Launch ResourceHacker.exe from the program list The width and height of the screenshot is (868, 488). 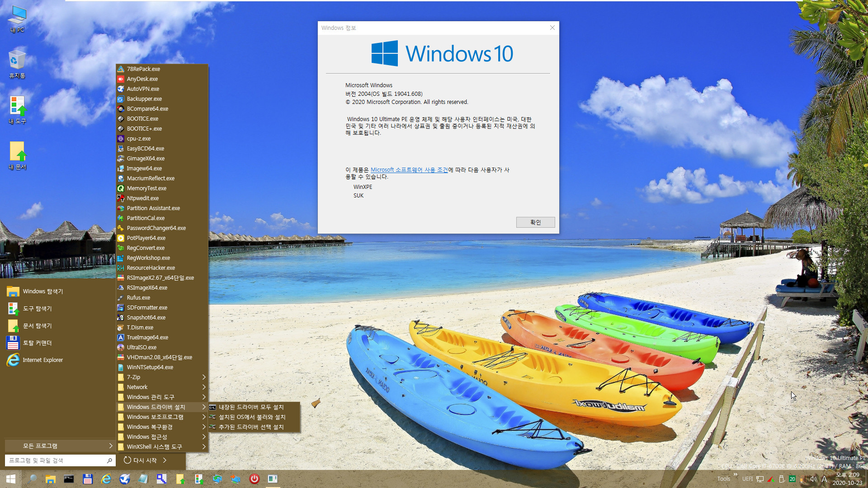coord(162,268)
